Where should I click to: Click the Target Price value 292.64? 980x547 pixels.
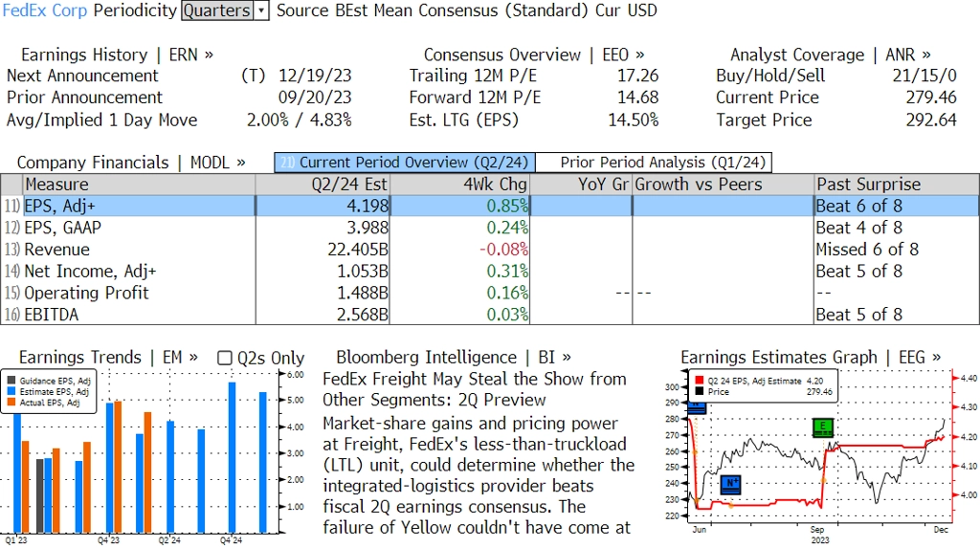tap(931, 120)
